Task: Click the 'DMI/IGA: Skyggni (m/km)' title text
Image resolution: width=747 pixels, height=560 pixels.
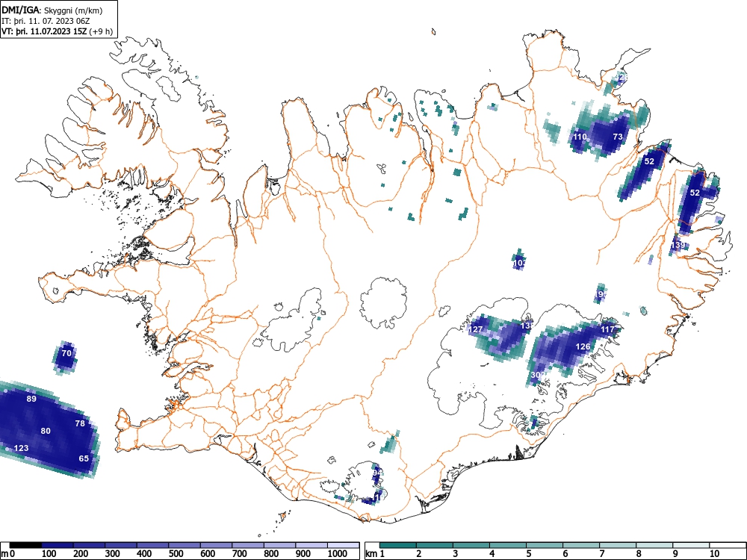Action: point(52,10)
